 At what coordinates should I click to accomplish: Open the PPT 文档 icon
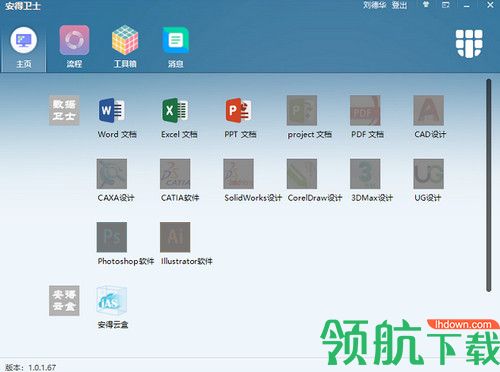point(238,110)
